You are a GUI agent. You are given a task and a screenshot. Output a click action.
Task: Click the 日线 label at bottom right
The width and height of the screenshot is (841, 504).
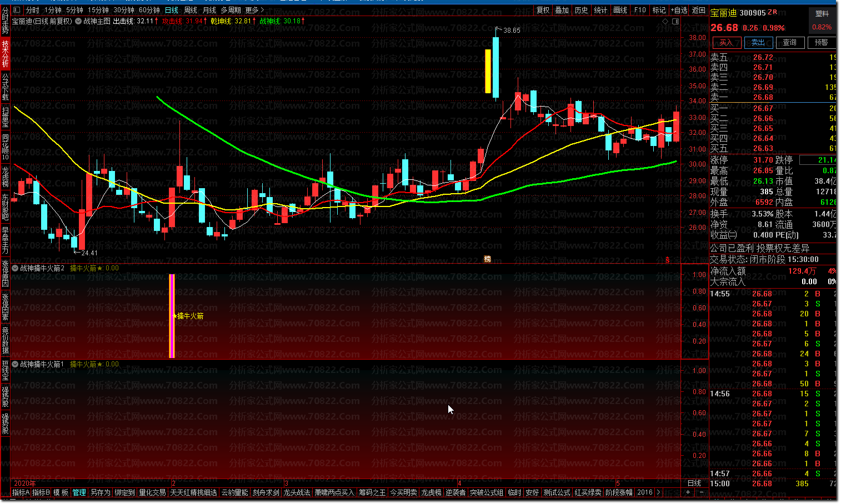pyautogui.click(x=694, y=483)
